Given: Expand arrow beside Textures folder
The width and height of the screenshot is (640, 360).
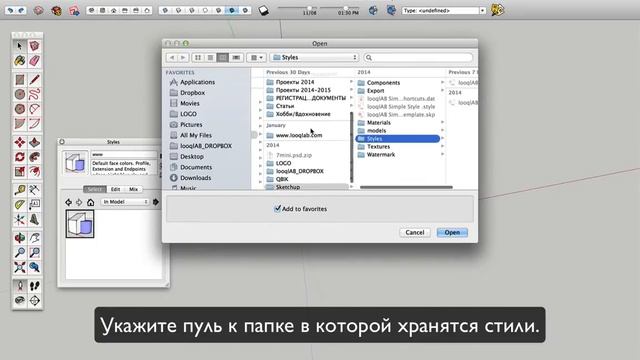Looking at the screenshot, I should tap(442, 147).
